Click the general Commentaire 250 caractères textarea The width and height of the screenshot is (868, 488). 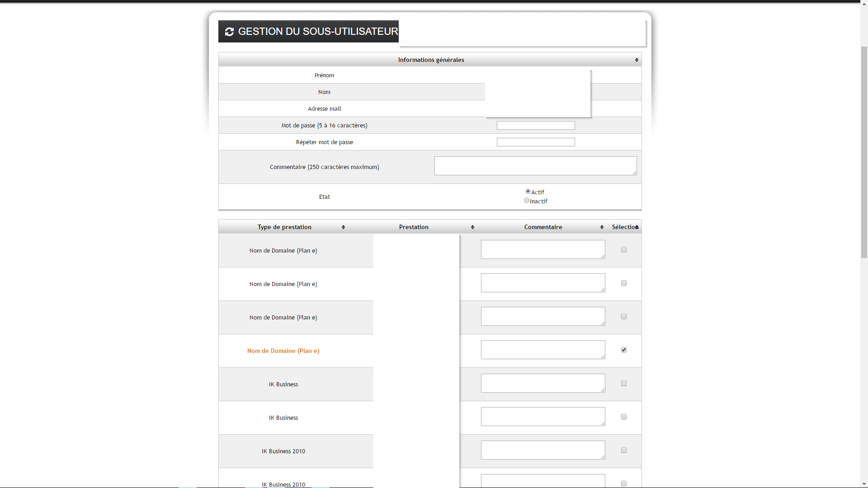tap(535, 166)
